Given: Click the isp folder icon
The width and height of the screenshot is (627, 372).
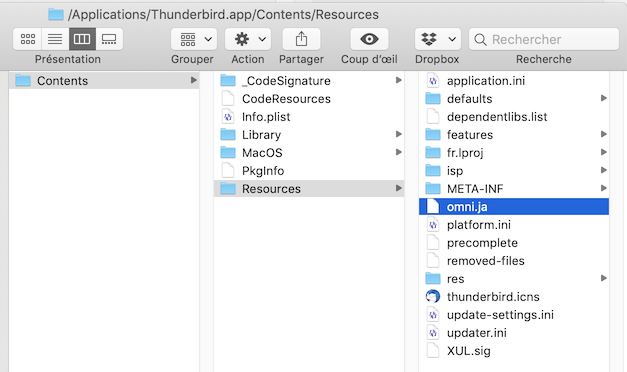Looking at the screenshot, I should [433, 170].
